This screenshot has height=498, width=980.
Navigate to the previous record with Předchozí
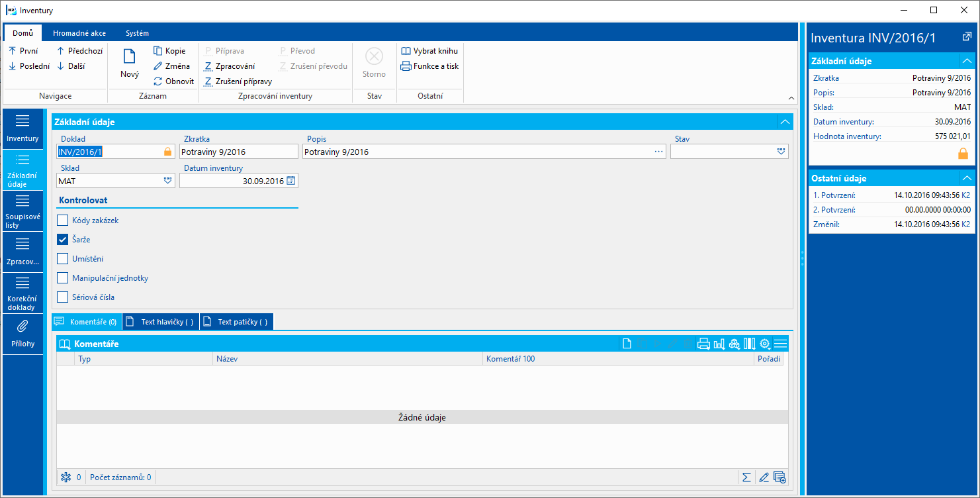point(79,51)
